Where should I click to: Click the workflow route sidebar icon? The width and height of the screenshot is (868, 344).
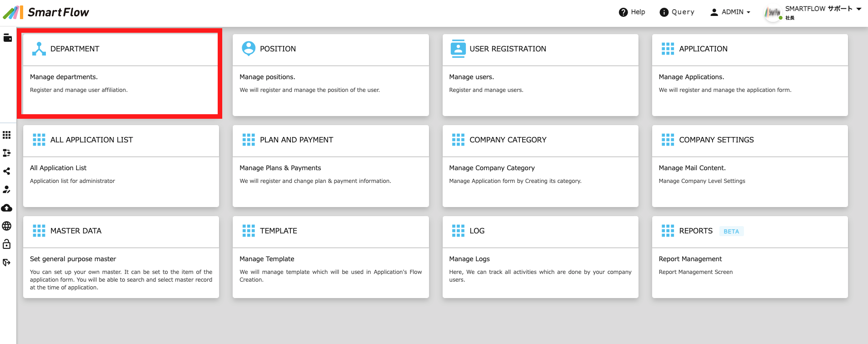[x=7, y=153]
